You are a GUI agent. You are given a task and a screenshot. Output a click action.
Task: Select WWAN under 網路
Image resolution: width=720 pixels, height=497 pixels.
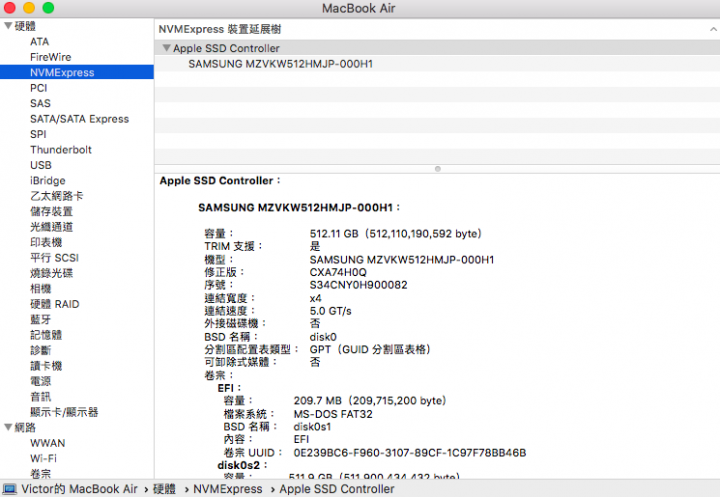48,443
